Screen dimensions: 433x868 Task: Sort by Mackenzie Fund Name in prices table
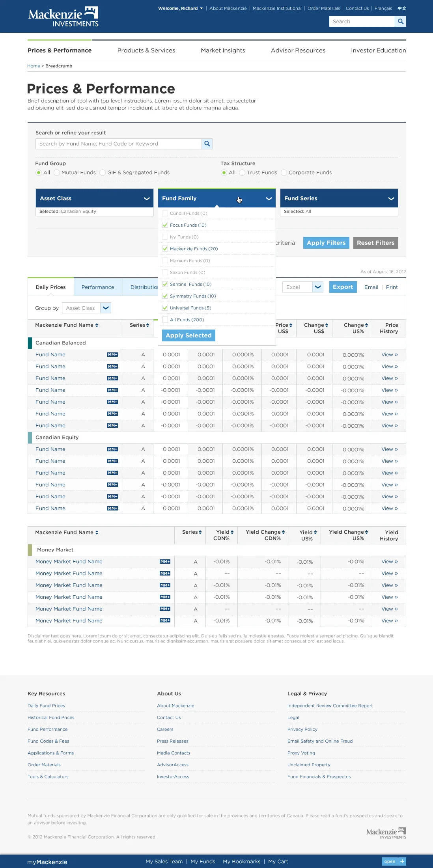click(97, 325)
